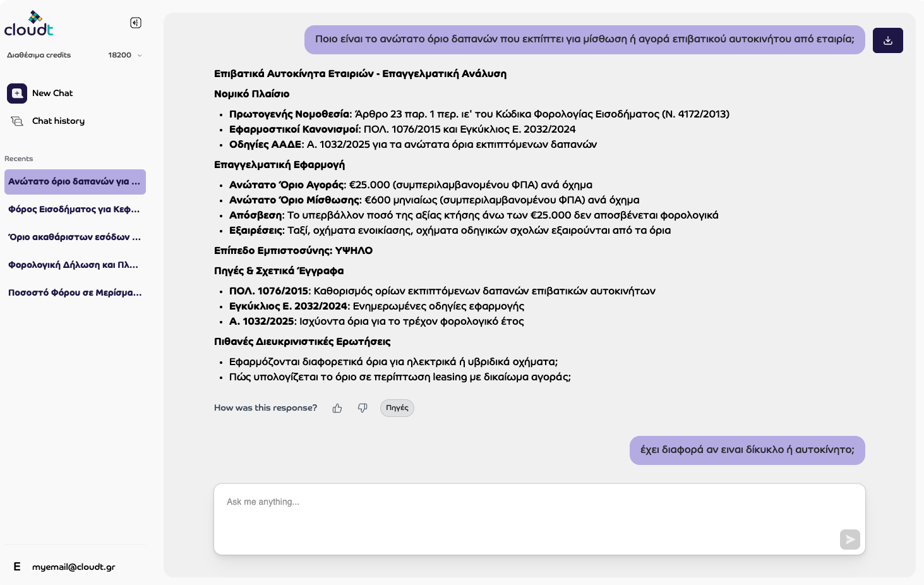This screenshot has height=585, width=924.
Task: Collapse the sidebar with the panel icon
Action: (136, 23)
